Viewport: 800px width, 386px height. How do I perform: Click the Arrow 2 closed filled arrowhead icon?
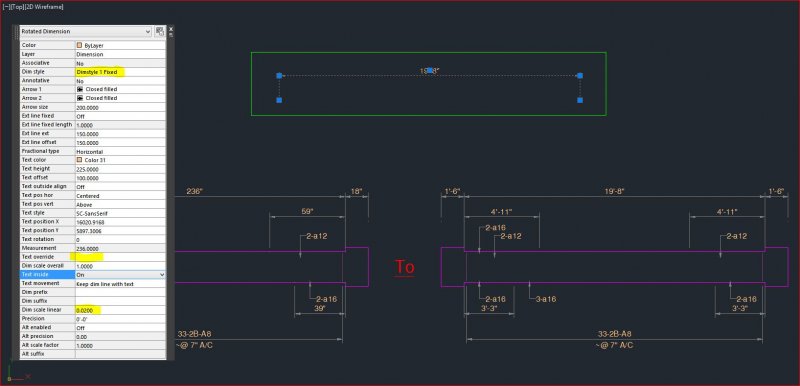pos(80,98)
